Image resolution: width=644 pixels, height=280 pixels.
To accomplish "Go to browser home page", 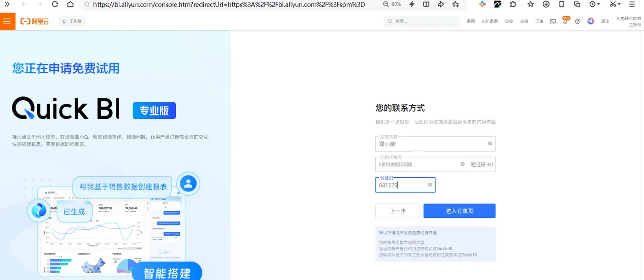I will (70, 4).
